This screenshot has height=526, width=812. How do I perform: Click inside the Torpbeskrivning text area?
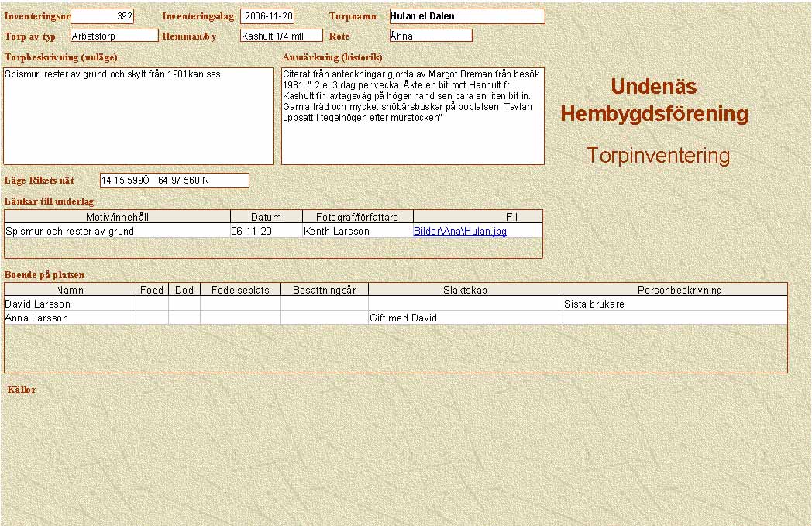tap(138, 116)
